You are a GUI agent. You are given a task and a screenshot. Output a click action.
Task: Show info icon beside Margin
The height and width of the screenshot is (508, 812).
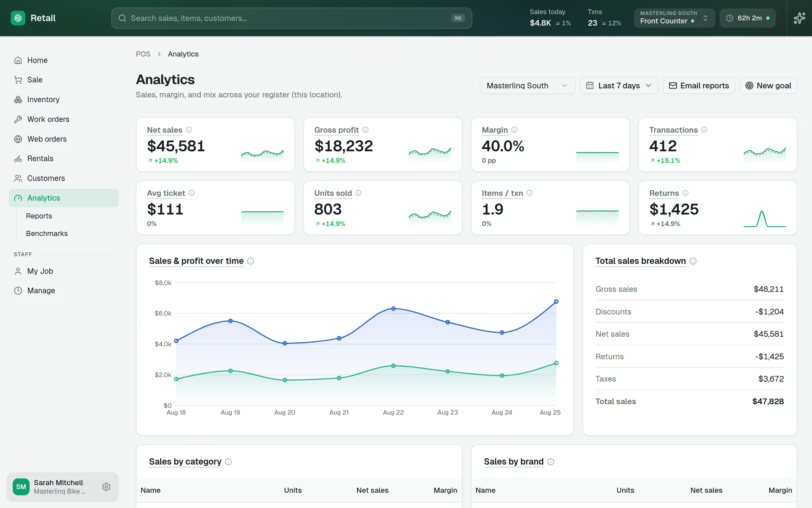(x=514, y=130)
